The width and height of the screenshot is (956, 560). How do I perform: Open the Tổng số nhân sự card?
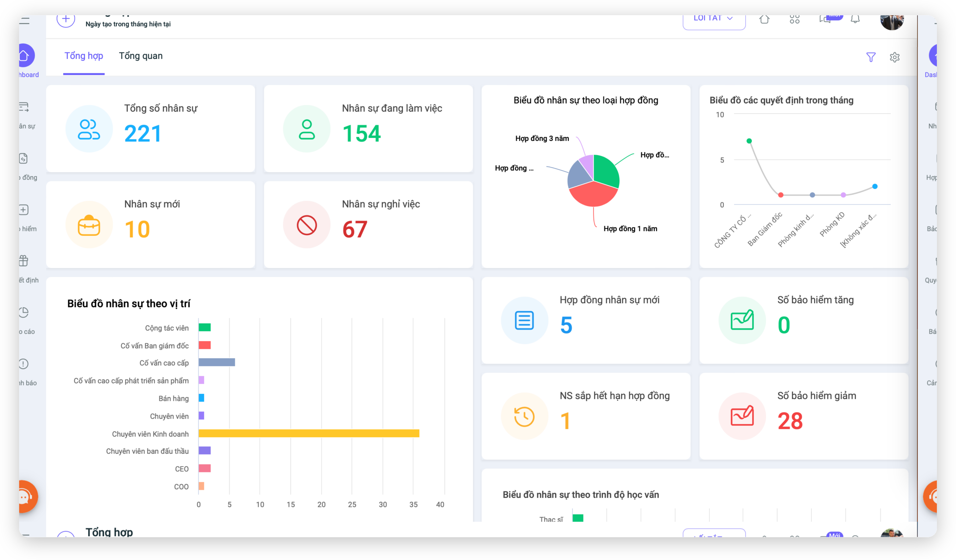coord(150,128)
